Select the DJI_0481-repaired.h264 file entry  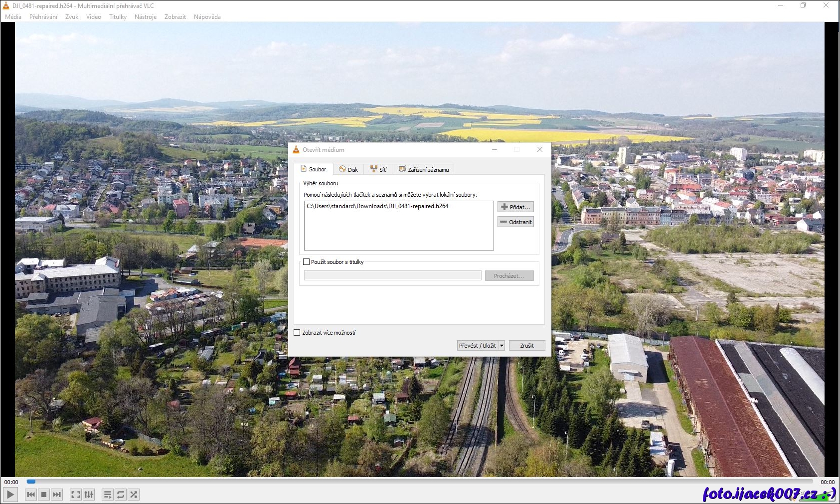point(377,206)
